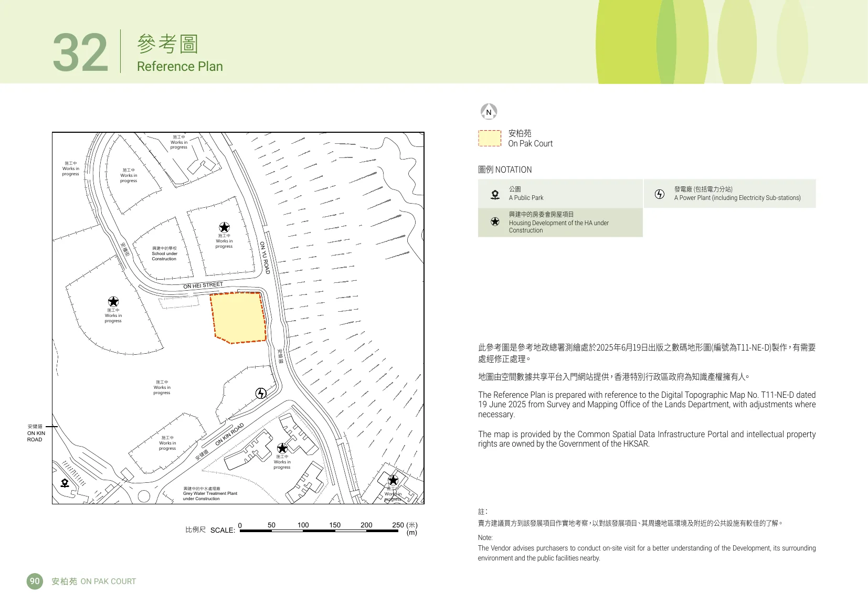Click the star symbol just below On Kin Road

pos(282,448)
